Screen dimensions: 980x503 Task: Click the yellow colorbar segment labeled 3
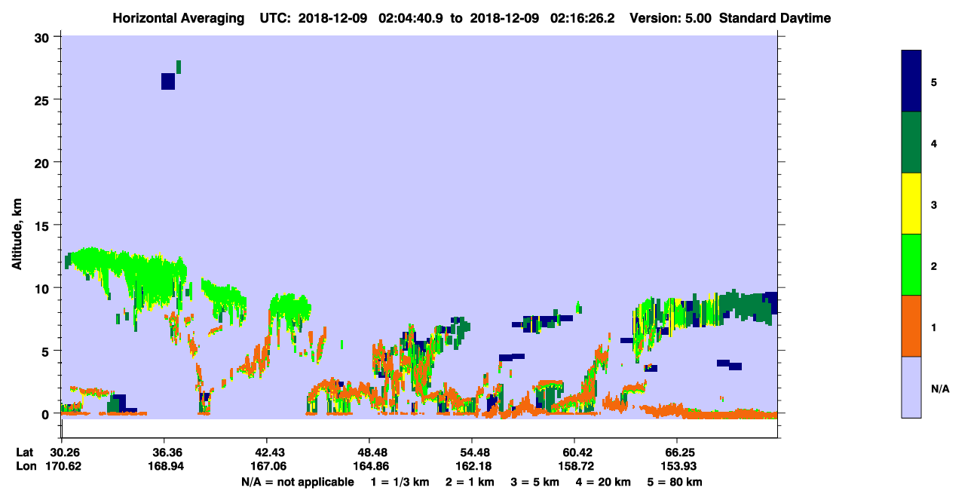point(911,204)
